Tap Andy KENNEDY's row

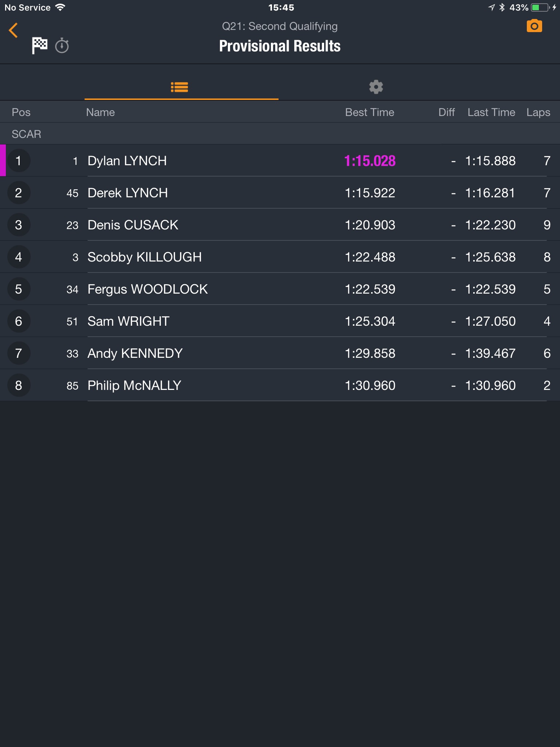280,353
